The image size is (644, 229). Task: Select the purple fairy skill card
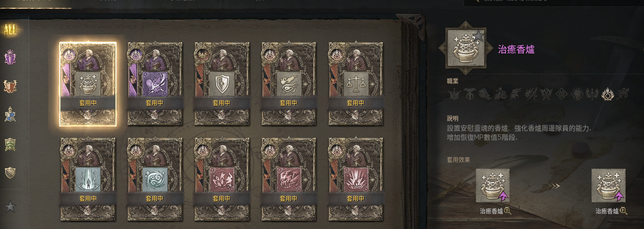click(155, 83)
